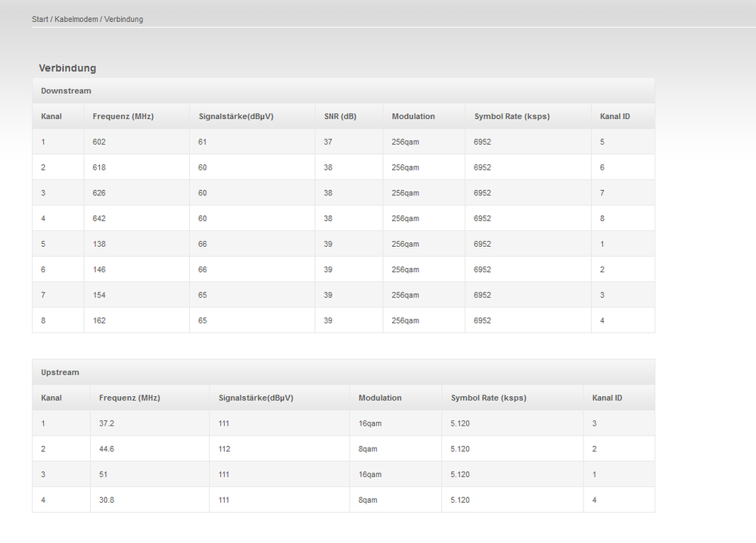This screenshot has width=756, height=543.
Task: Click SNR 39 in the 146 MHz row
Action: [x=328, y=270]
